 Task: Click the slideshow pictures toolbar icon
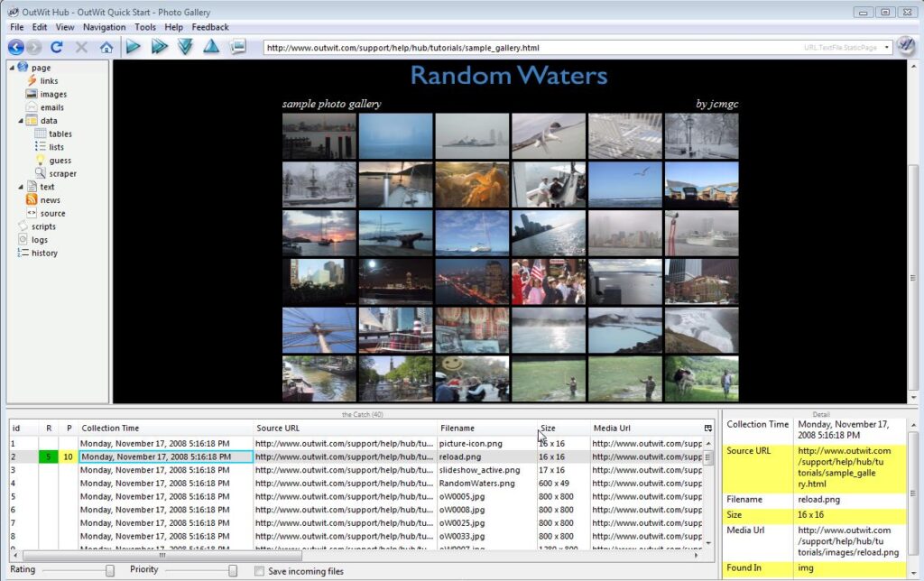tap(237, 47)
